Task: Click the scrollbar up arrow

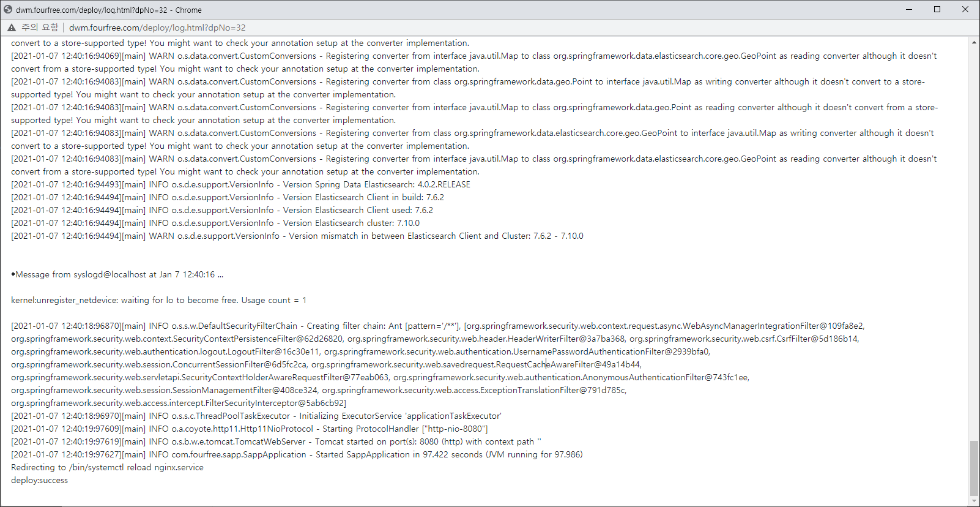Action: 974,42
